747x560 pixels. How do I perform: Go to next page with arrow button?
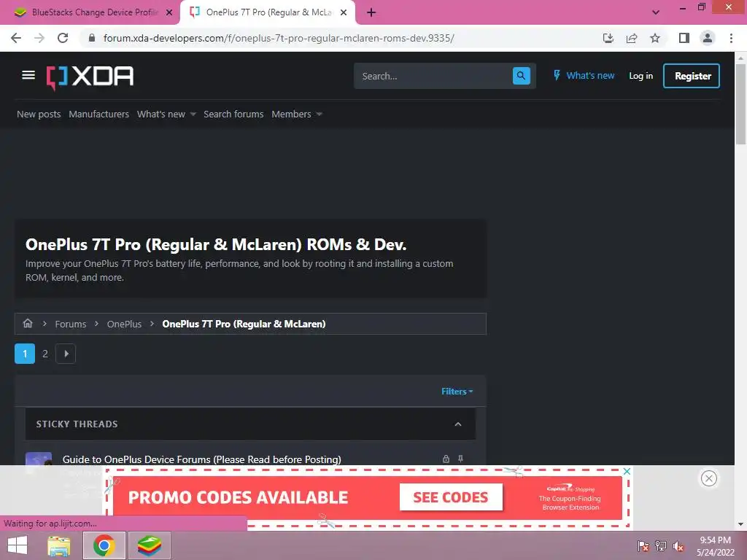[66, 354]
